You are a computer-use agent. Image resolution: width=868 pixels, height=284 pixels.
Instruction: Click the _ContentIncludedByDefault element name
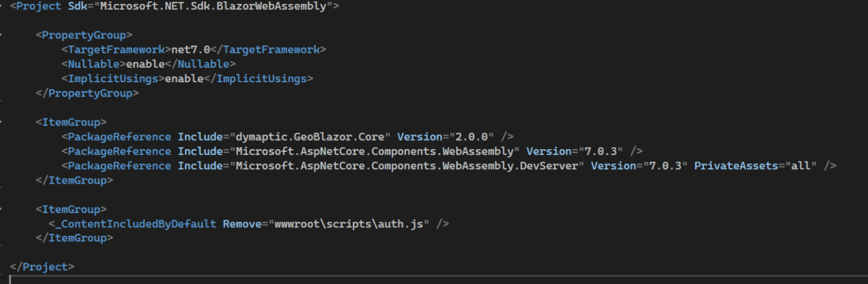point(135,224)
